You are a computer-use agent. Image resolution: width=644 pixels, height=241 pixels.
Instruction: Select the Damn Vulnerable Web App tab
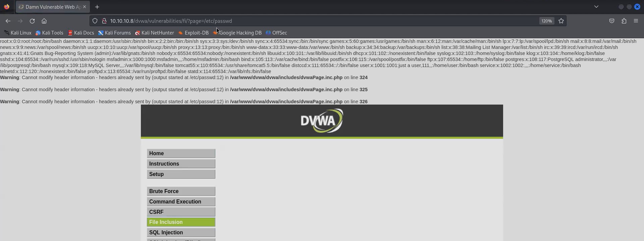(52, 7)
